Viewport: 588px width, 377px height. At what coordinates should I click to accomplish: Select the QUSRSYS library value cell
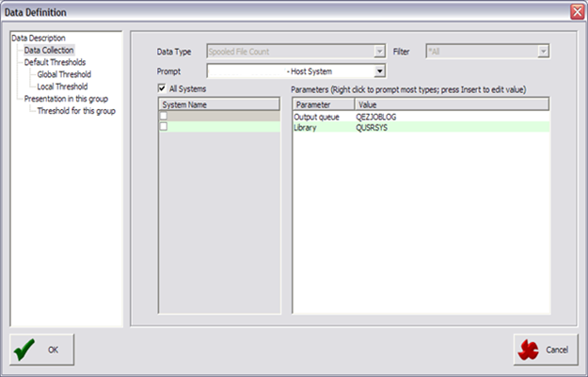(x=374, y=126)
